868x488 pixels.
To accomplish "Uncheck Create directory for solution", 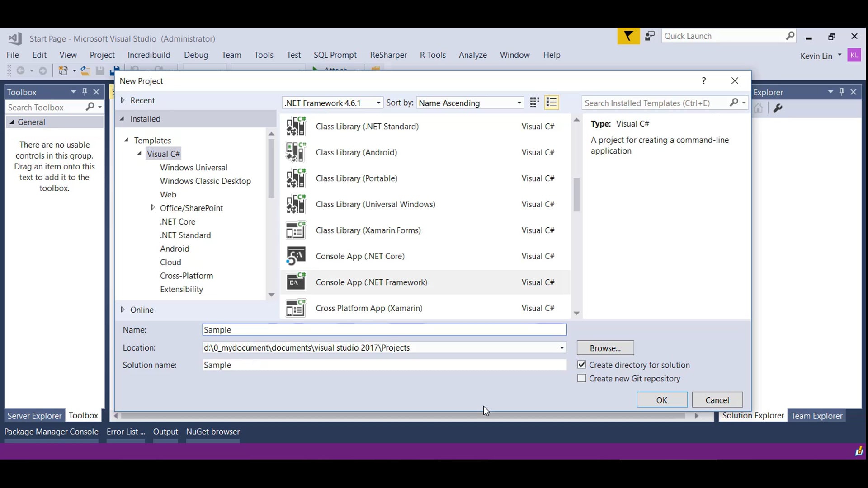I will [x=582, y=365].
